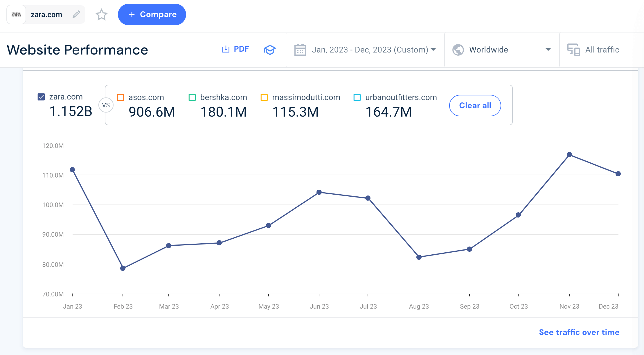
Task: Enable the asos.com checkbox
Action: tap(120, 97)
